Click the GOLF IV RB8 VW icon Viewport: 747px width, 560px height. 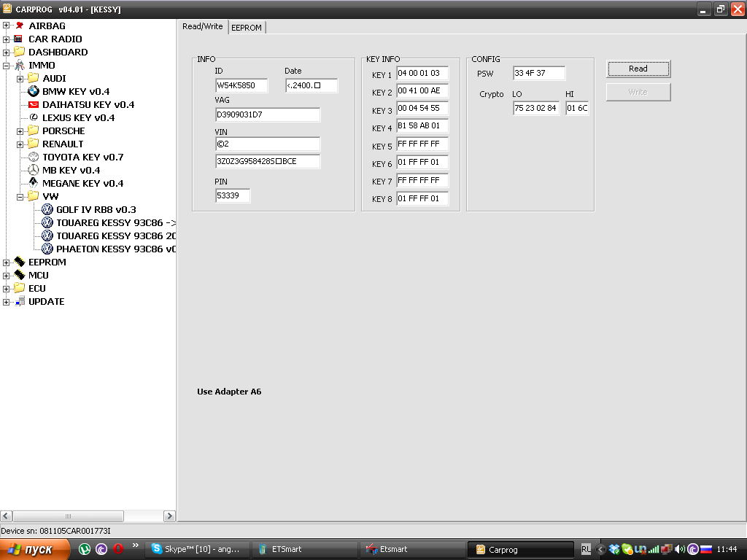click(47, 210)
